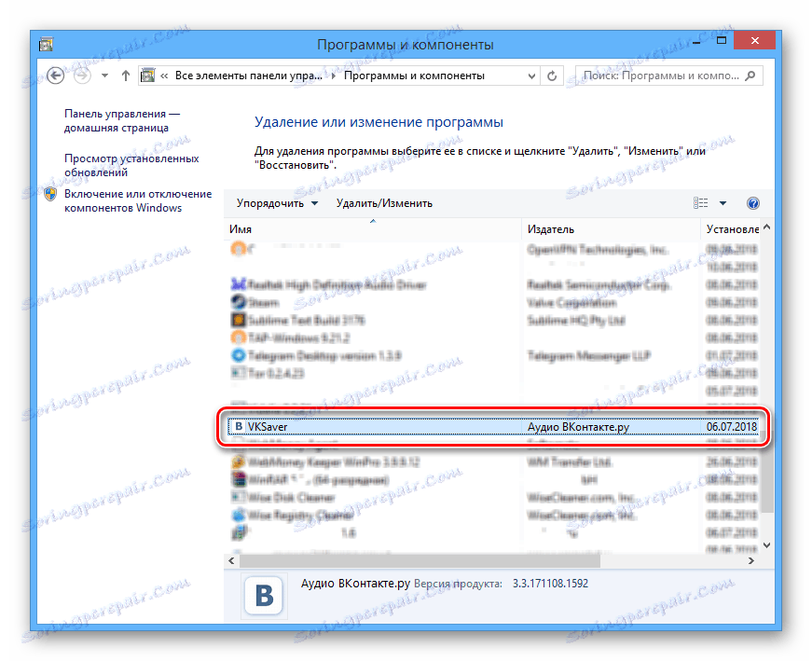Screen dimensions: 812x661
Task: Click the shield icon beside Windows components link
Action: (x=50, y=194)
